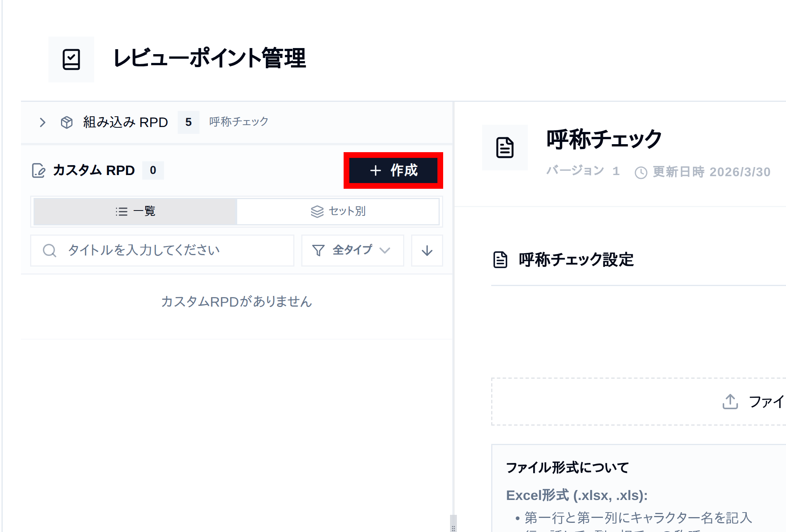Click the 呼称チェック detail title
The image size is (786, 532).
[x=604, y=139]
